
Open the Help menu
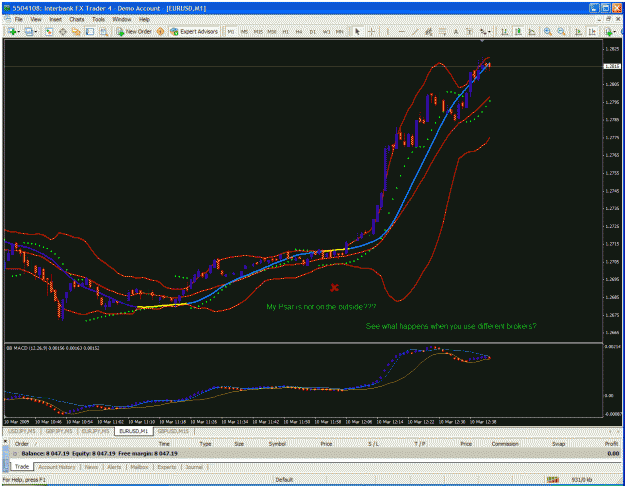click(x=144, y=19)
